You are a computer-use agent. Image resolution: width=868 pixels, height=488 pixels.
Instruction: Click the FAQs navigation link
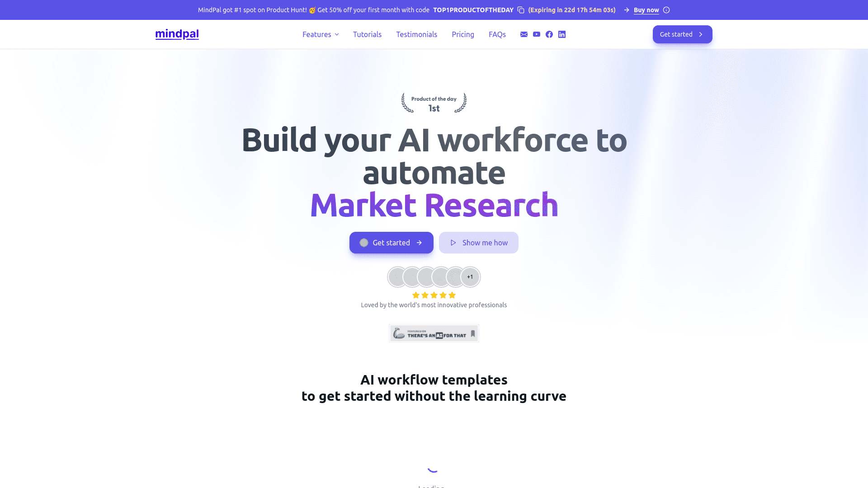pyautogui.click(x=497, y=34)
